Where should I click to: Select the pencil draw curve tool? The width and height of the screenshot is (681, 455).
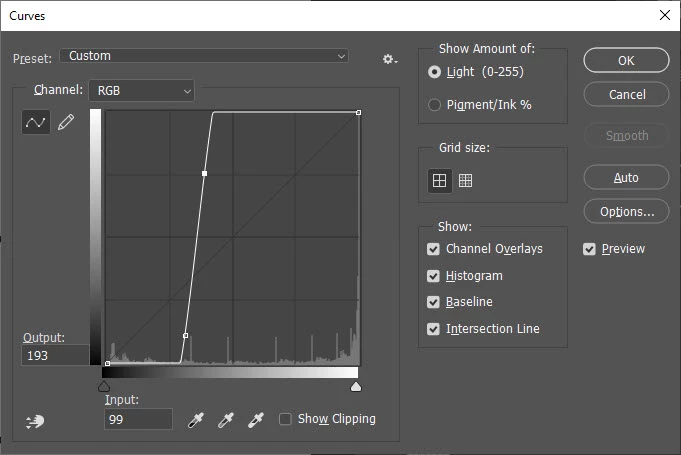click(x=66, y=122)
